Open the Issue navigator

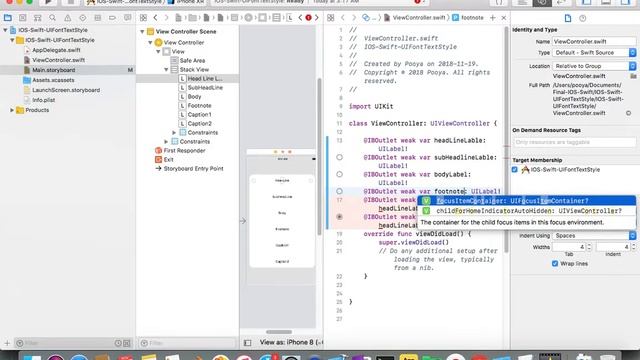[x=68, y=18]
